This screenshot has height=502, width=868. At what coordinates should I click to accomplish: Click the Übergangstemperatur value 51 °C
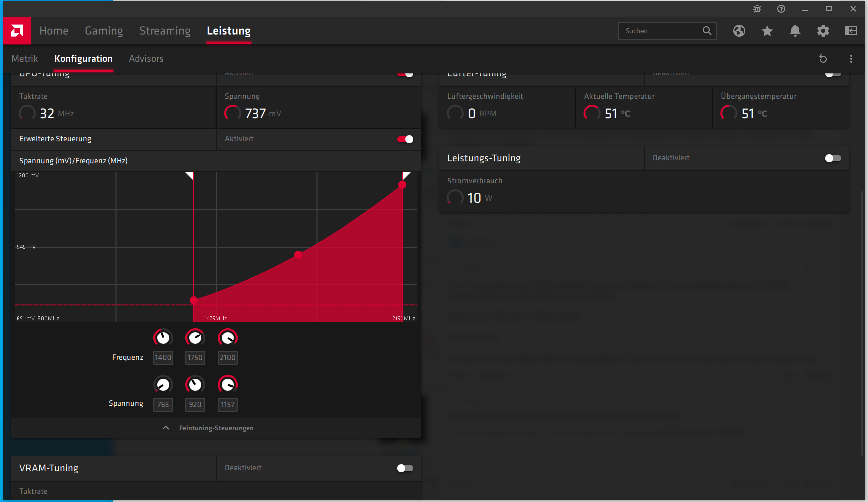754,114
